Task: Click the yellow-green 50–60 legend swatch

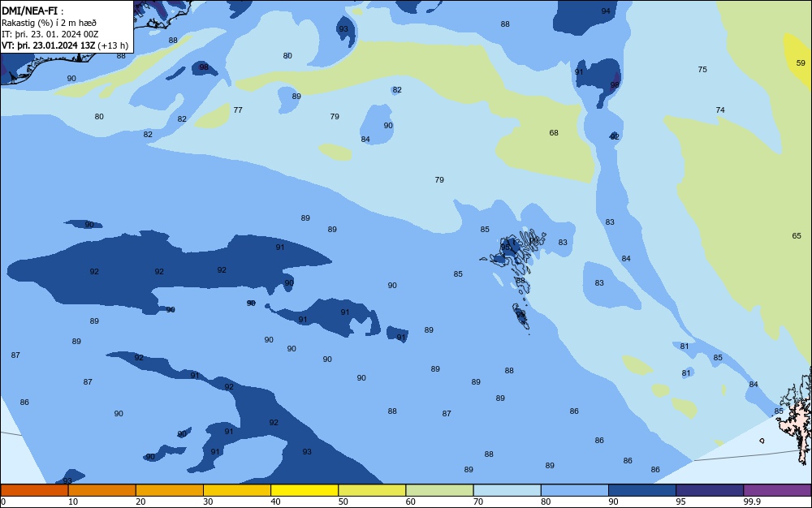Action: pos(372,490)
